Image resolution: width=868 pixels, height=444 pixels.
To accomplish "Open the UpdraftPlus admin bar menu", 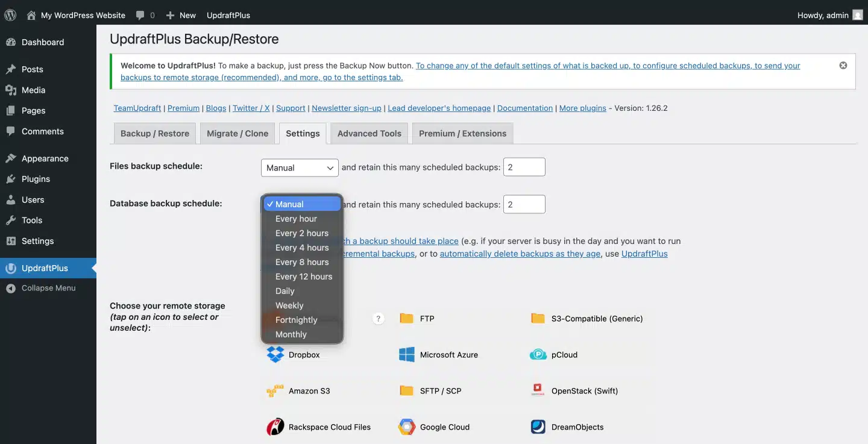I will [228, 15].
